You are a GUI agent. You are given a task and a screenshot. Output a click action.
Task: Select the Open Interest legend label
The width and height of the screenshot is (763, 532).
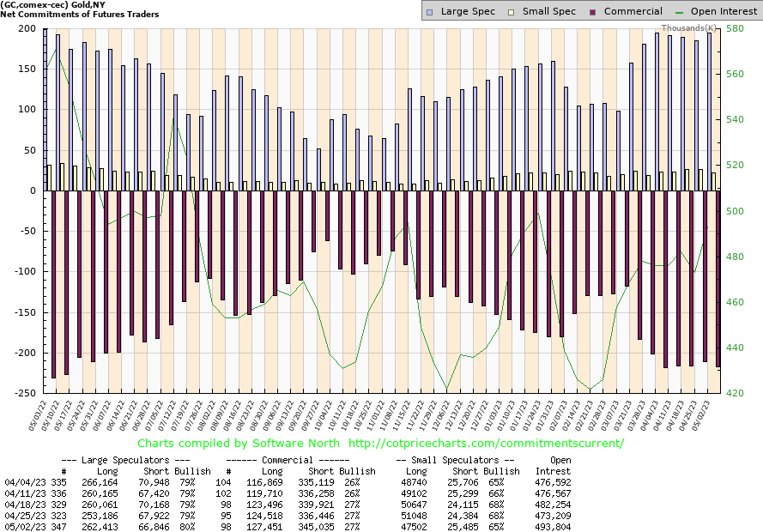[722, 11]
